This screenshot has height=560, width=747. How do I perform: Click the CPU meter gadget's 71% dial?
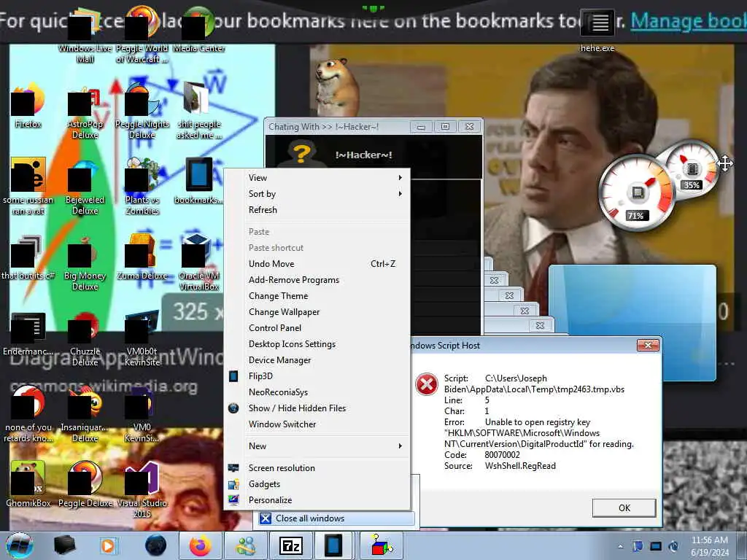[x=637, y=192]
